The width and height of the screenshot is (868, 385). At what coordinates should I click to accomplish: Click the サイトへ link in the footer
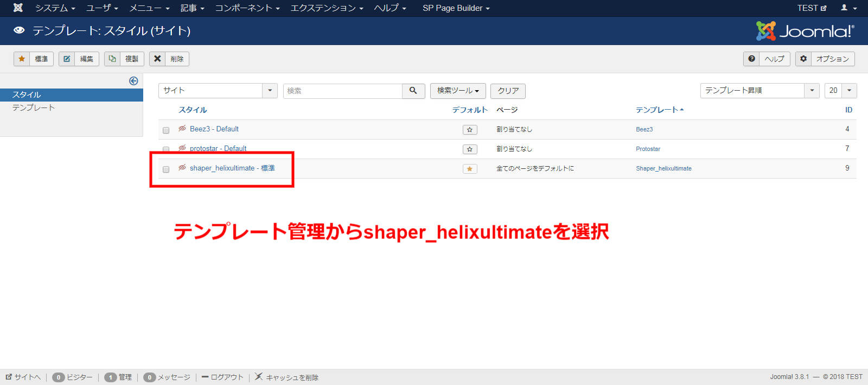[x=23, y=377]
